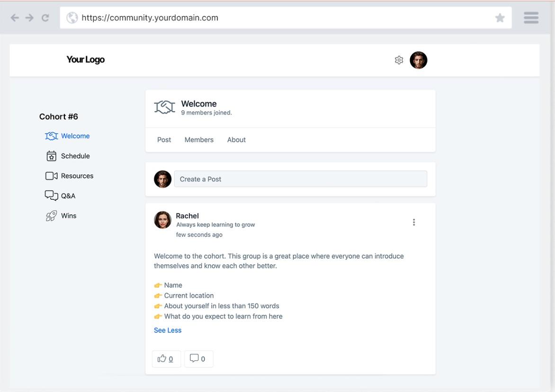Collapse post with See Less link
Image resolution: width=555 pixels, height=392 pixels.
(168, 330)
